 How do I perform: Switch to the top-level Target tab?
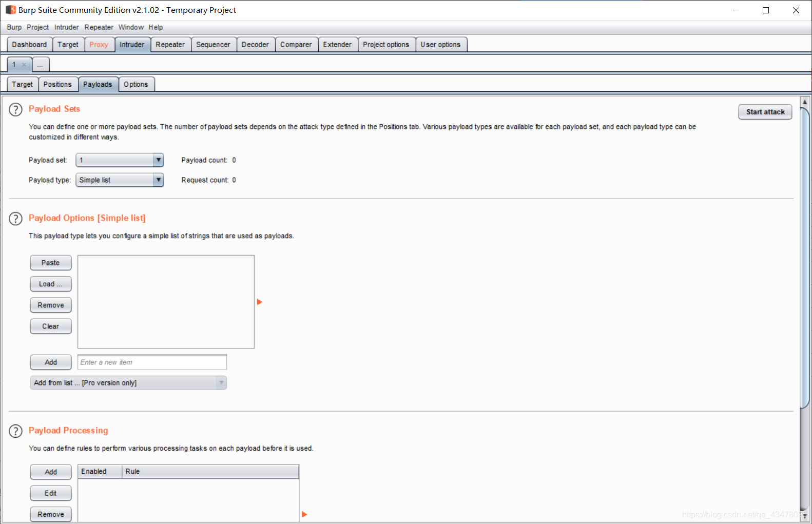[68, 45]
